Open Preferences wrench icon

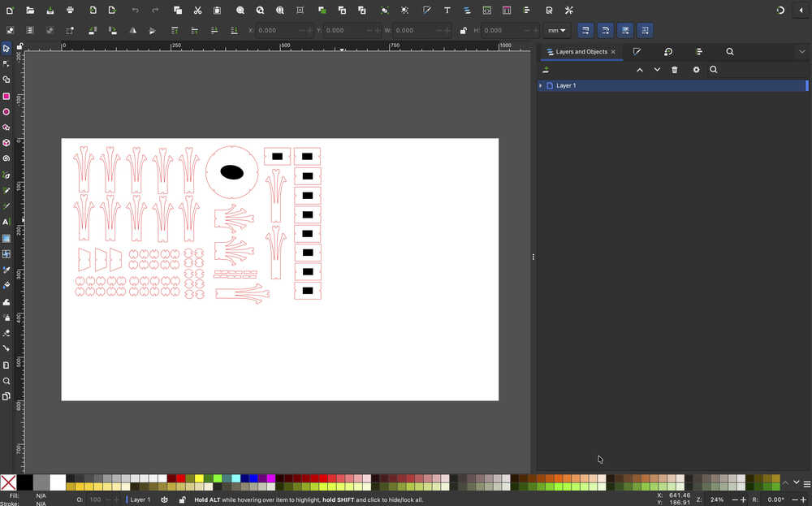point(569,11)
